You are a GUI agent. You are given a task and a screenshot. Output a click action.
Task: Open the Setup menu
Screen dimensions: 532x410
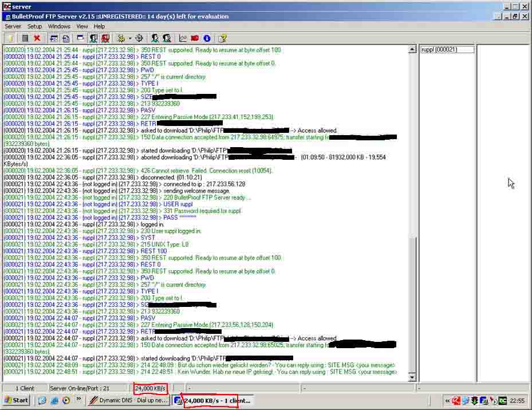(34, 26)
